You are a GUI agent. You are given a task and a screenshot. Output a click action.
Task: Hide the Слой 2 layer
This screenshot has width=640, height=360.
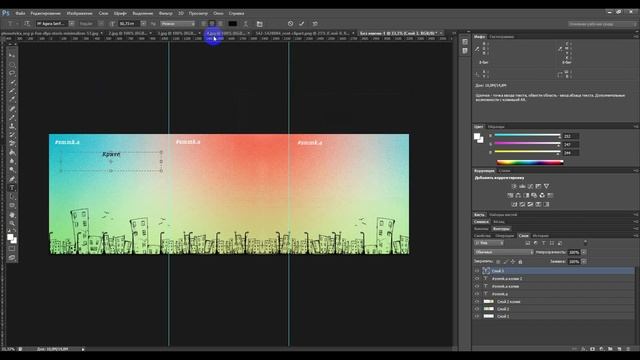coord(477,309)
